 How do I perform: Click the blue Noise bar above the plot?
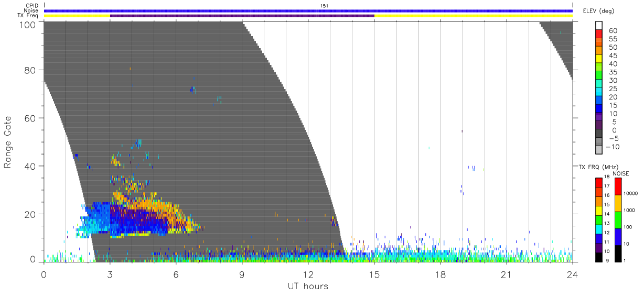[308, 10]
